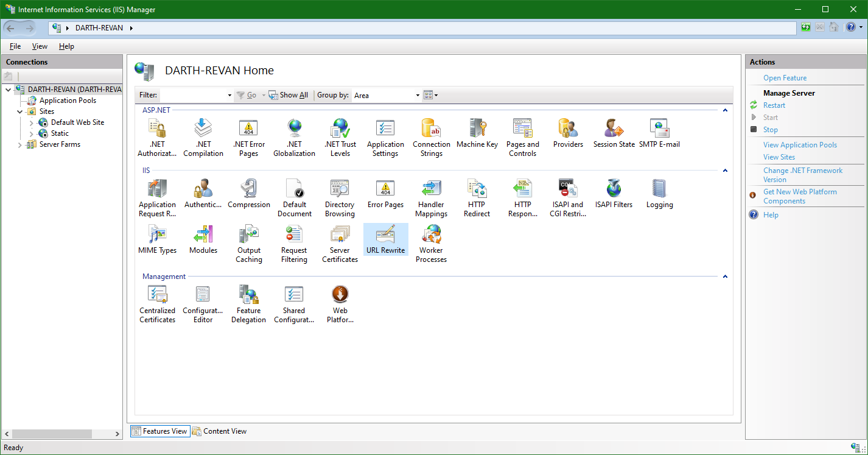This screenshot has height=455, width=868.
Task: Open the Group by Area dropdown
Action: 416,95
